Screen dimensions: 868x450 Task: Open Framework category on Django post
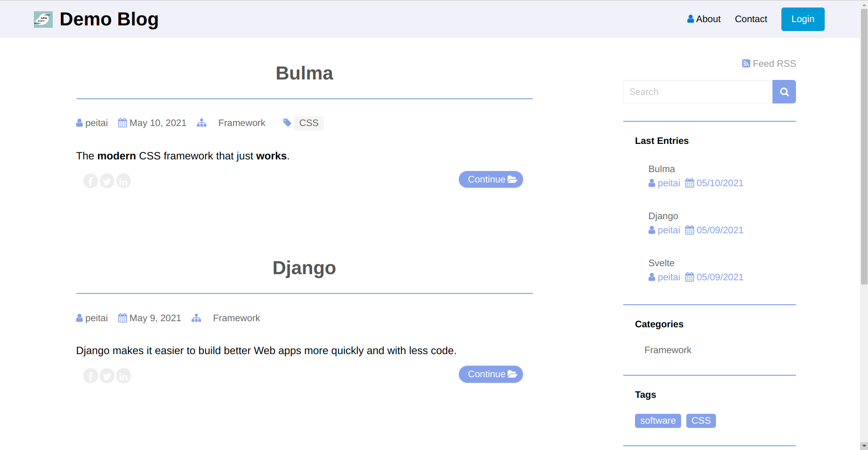236,318
